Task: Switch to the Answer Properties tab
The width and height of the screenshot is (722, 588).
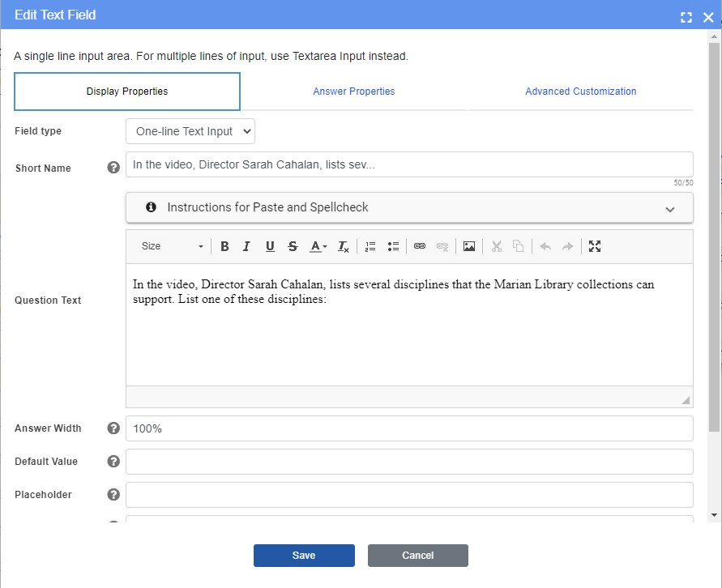Action: (354, 92)
